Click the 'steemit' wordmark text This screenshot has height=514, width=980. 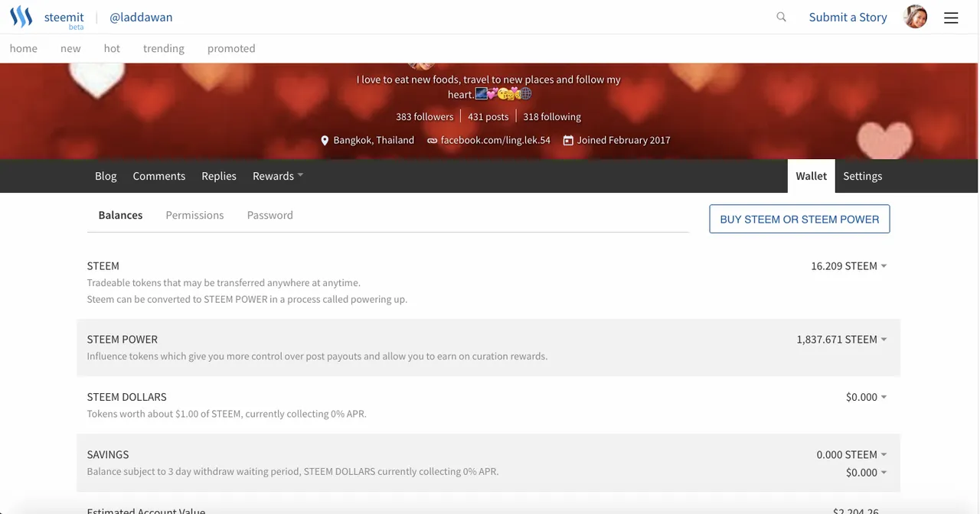pos(64,17)
